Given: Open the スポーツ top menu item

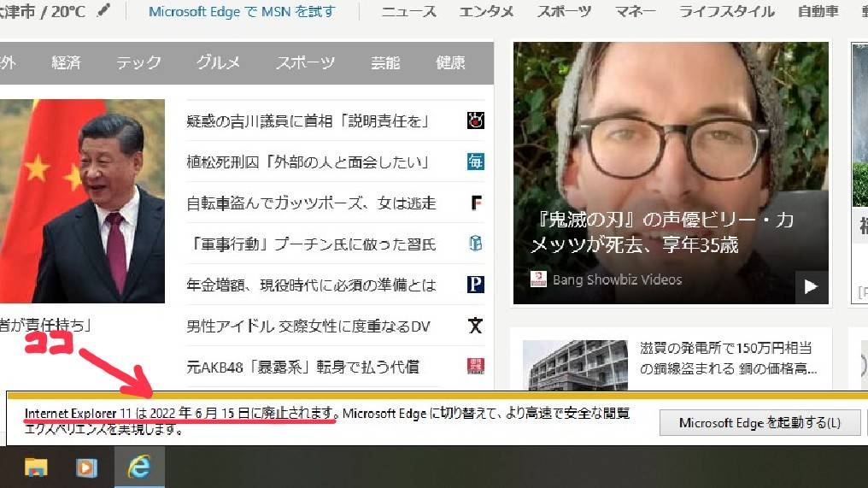Looking at the screenshot, I should click(x=564, y=12).
